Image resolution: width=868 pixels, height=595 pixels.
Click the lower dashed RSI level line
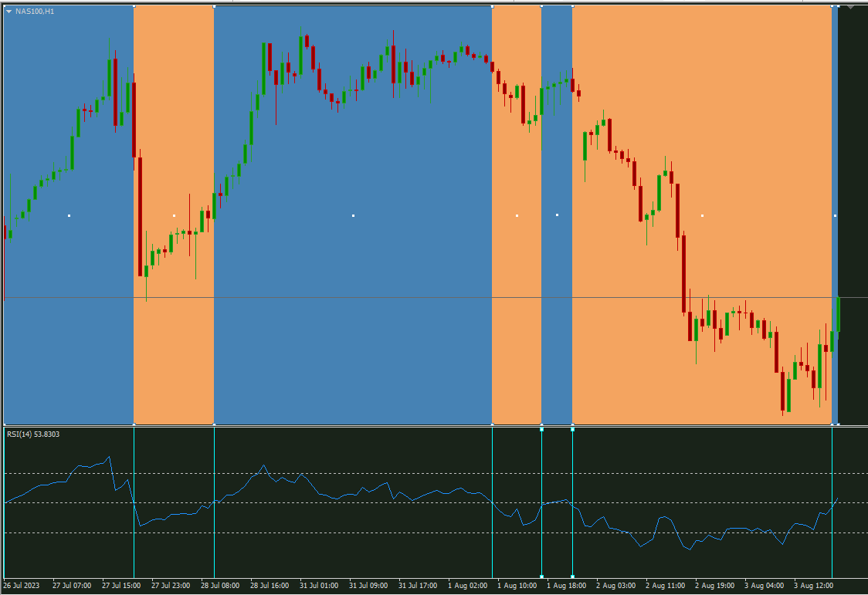[421, 533]
